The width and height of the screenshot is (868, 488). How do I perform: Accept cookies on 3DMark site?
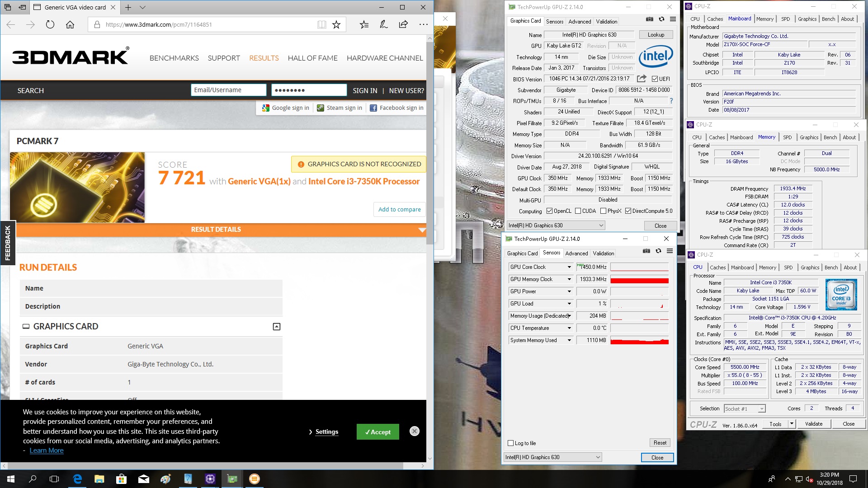pos(378,432)
